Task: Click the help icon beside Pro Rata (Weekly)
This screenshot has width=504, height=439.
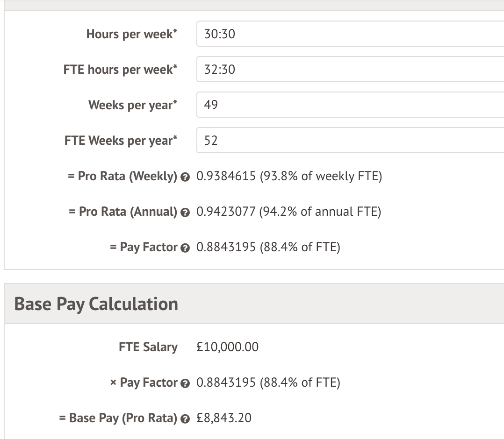Action: [x=185, y=177]
